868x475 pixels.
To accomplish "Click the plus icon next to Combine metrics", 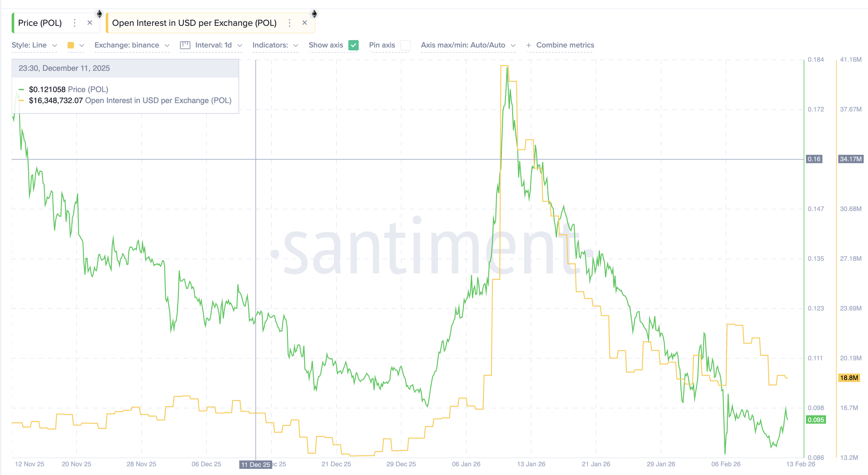I will 528,45.
